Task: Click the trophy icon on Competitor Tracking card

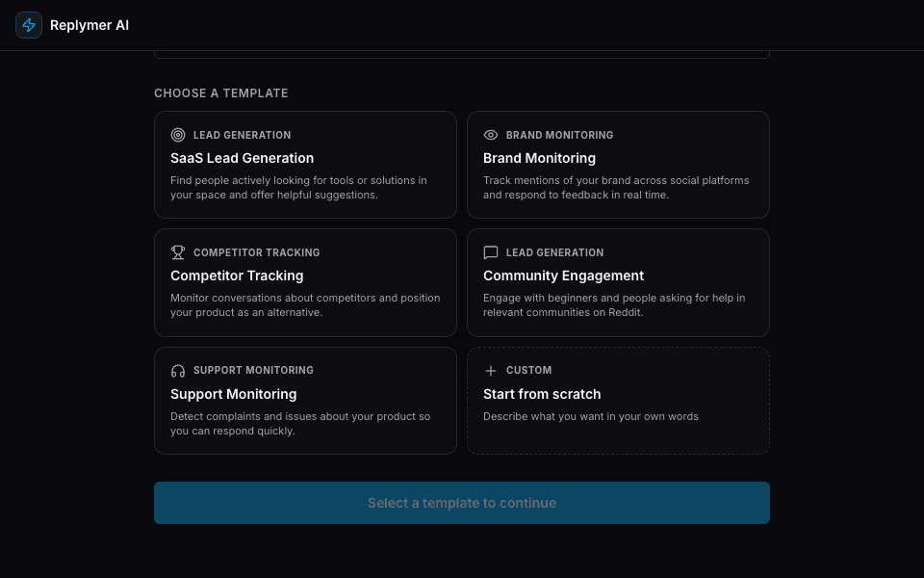Action: 178,252
